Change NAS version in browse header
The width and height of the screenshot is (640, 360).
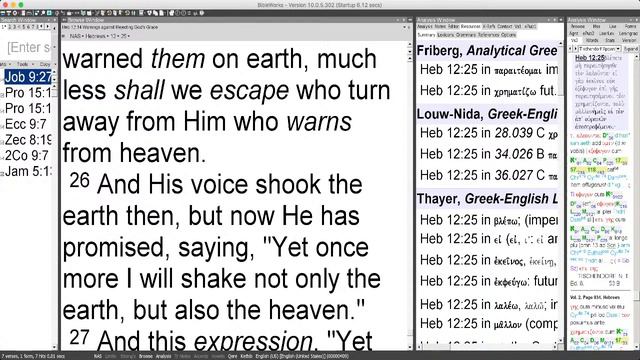[75, 36]
